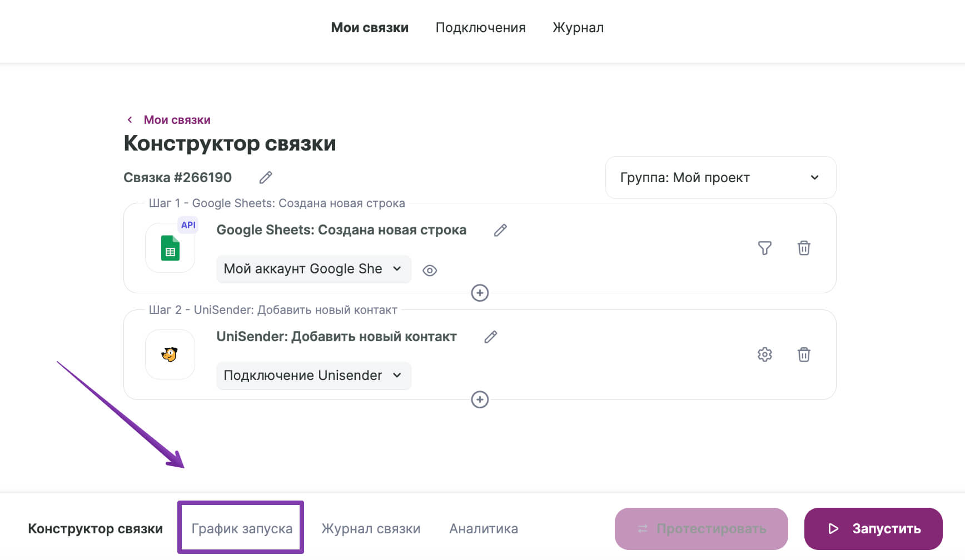Viewport: 965px width, 560px height.
Task: Switch to the График запуска tab
Action: tap(242, 529)
